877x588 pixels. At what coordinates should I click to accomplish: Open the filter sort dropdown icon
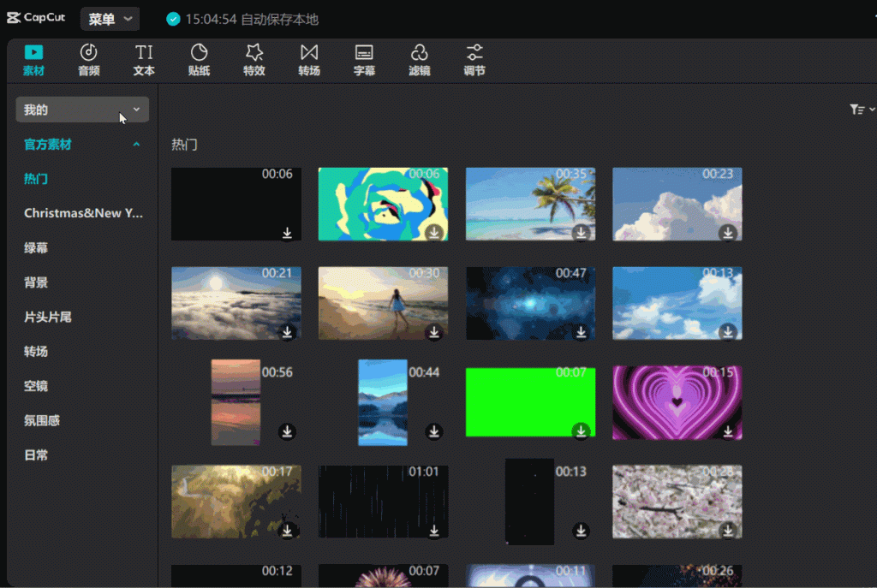(862, 110)
